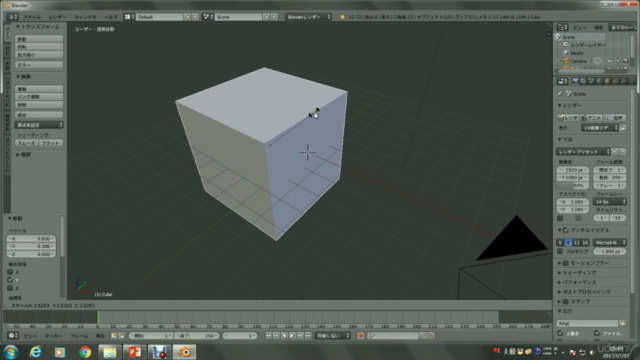Play the timeline animation forward
640x360 pixels.
tap(292, 336)
